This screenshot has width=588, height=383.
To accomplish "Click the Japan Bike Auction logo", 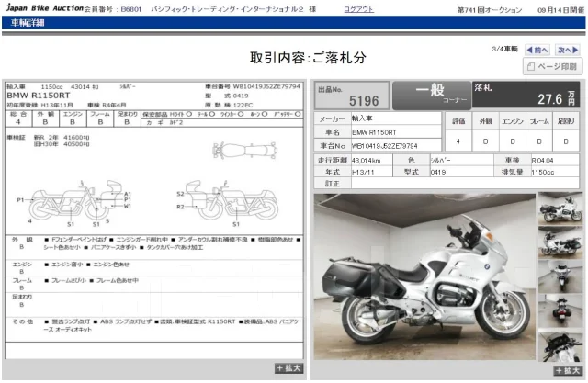I will [x=44, y=8].
